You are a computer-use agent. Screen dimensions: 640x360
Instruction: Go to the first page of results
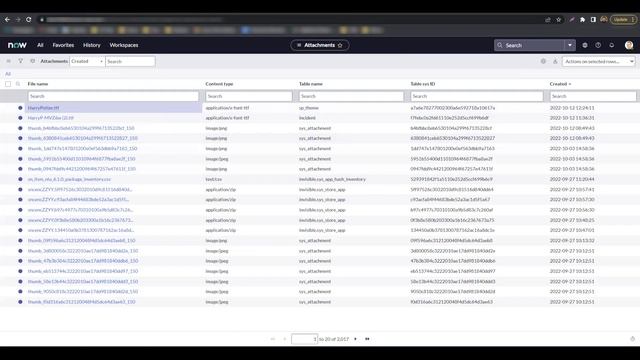click(273, 339)
